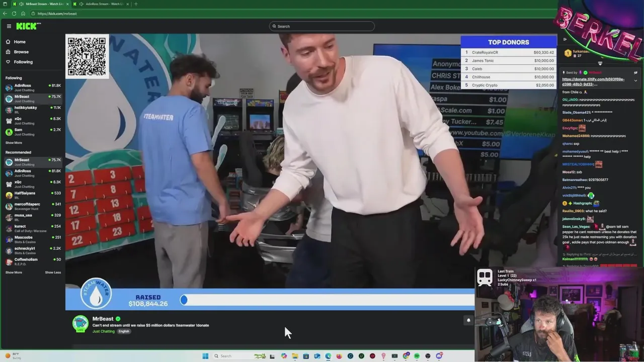
Task: Open Just Chatting category link under stream
Action: (x=104, y=331)
